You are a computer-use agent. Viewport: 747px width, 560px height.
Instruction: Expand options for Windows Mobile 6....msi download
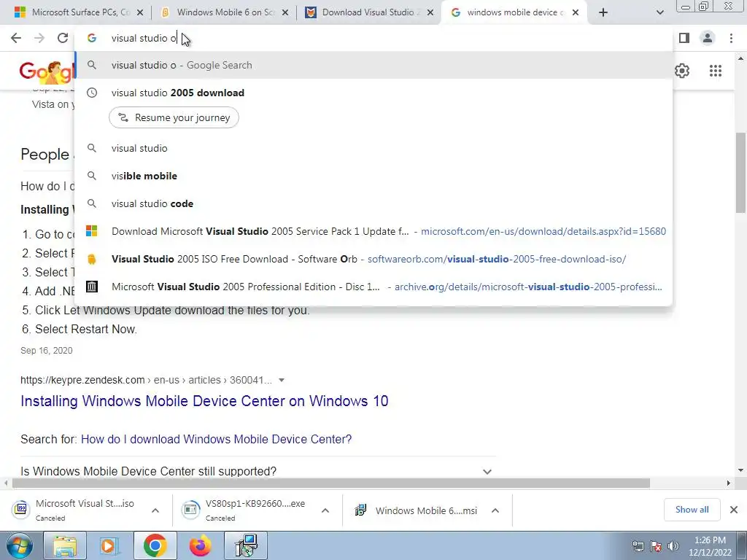pyautogui.click(x=495, y=510)
